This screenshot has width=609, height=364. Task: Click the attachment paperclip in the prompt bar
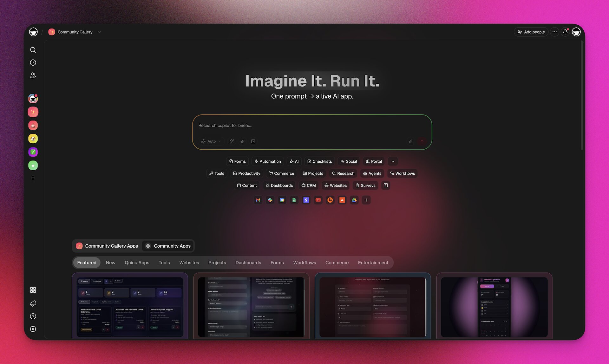point(411,141)
